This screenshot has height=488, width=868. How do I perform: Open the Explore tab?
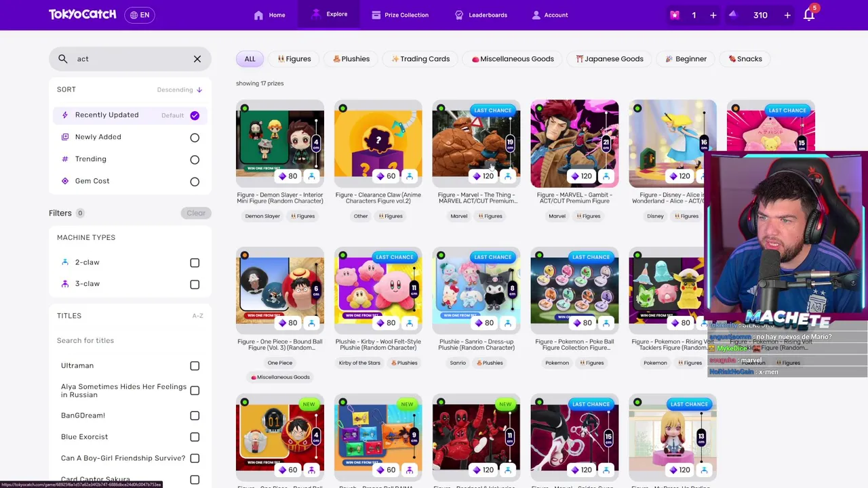[x=329, y=14]
